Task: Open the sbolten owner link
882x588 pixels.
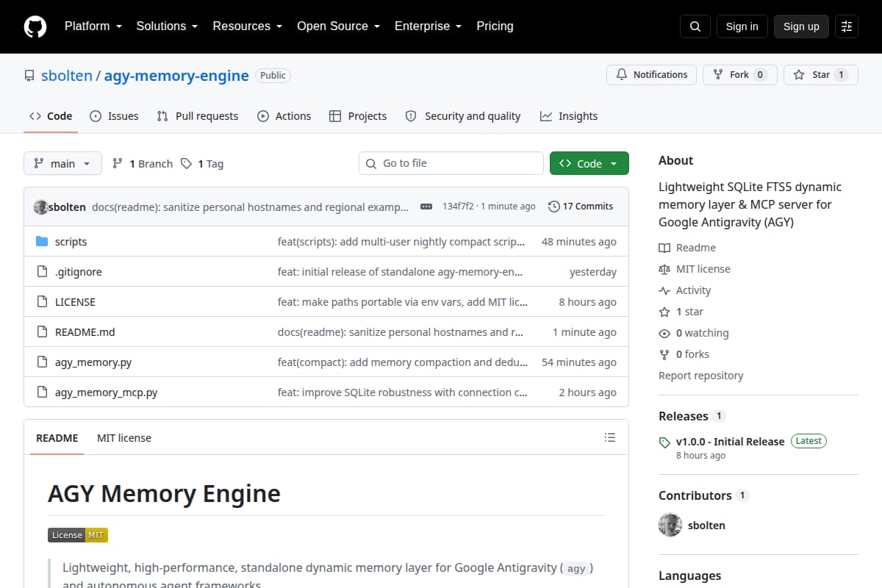Action: click(66, 76)
